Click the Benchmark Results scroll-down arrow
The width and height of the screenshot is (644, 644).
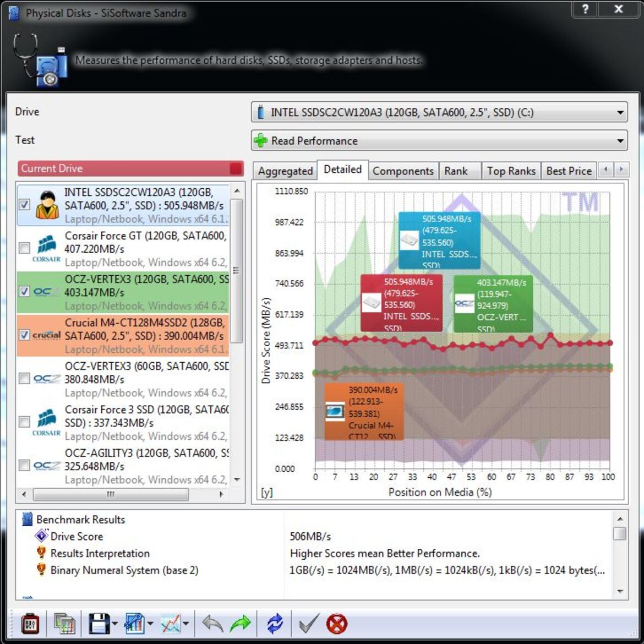(620, 591)
